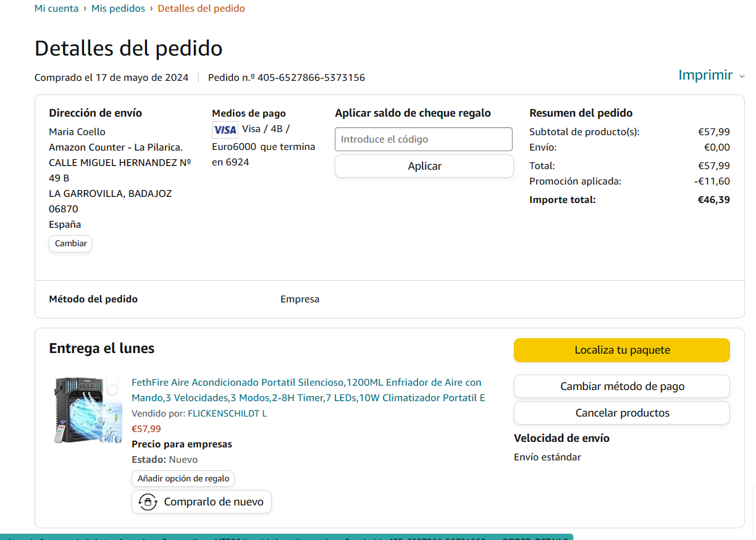The height and width of the screenshot is (540, 756).
Task: Open the Imprimir print option
Action: tap(705, 75)
